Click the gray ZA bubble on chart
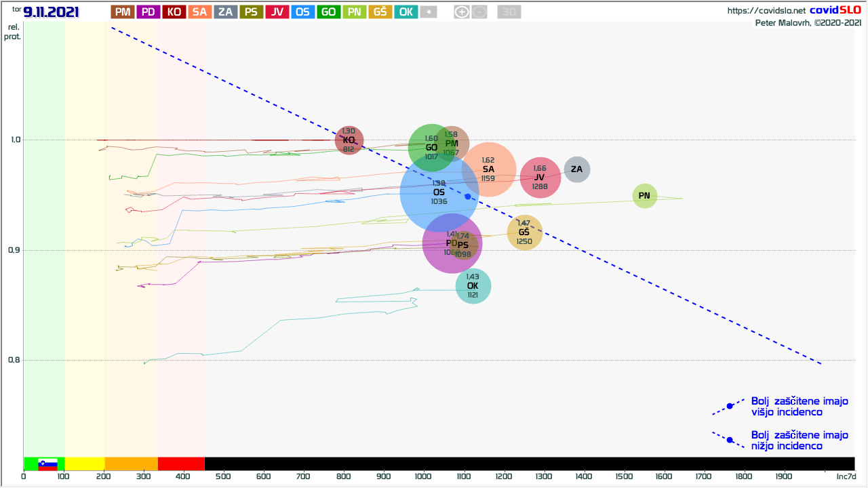 (x=577, y=169)
